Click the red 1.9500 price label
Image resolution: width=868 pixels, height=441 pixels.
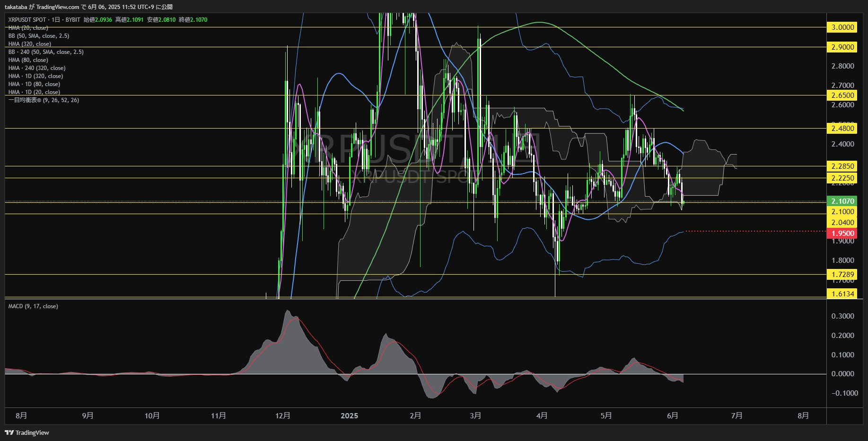click(x=842, y=233)
